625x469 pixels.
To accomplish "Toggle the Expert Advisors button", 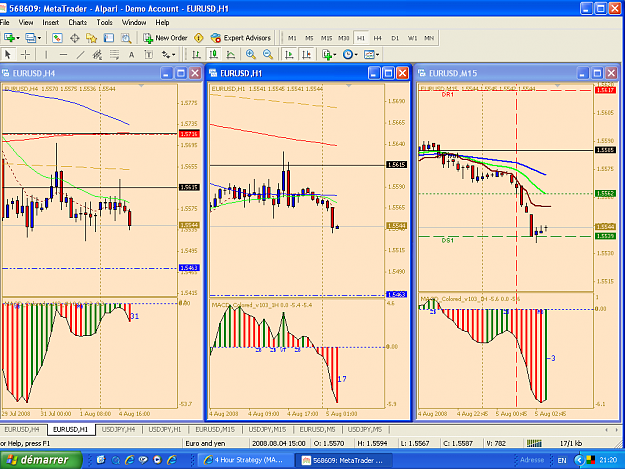I will [241, 38].
